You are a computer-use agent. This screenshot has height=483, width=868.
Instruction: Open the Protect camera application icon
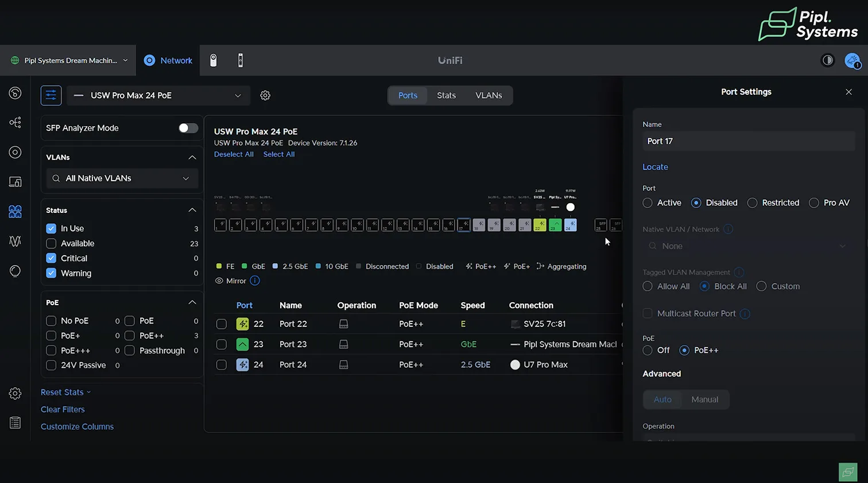pyautogui.click(x=213, y=60)
